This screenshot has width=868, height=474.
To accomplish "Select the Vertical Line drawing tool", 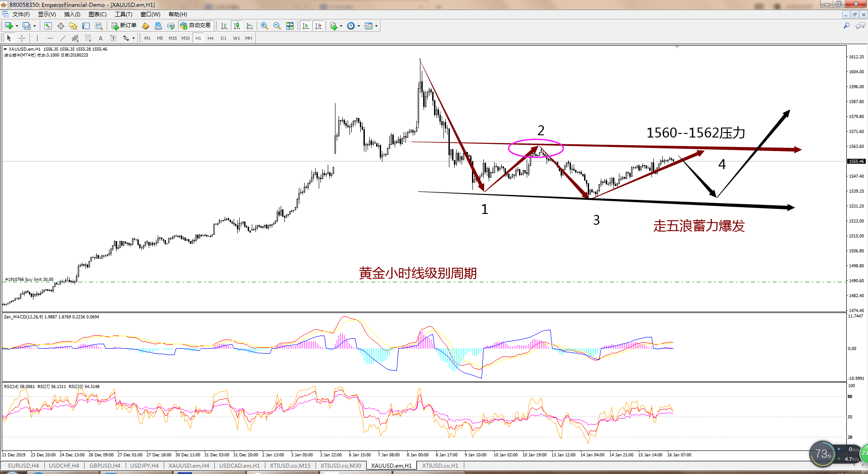I will [37, 38].
